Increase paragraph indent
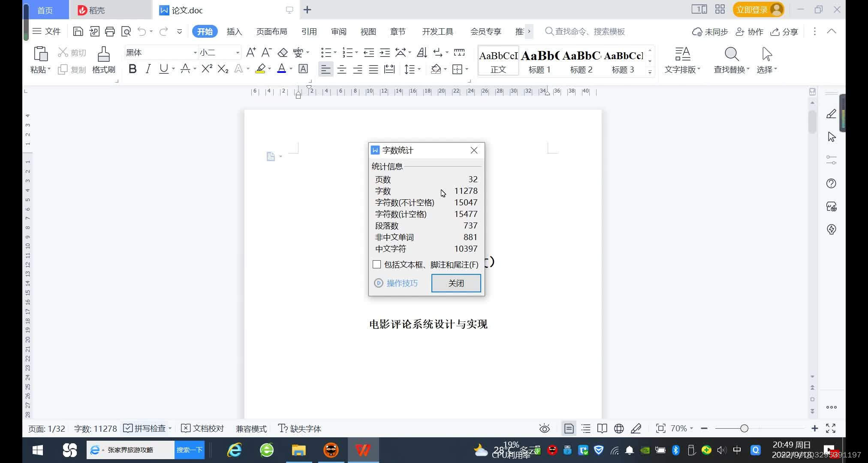 [385, 52]
